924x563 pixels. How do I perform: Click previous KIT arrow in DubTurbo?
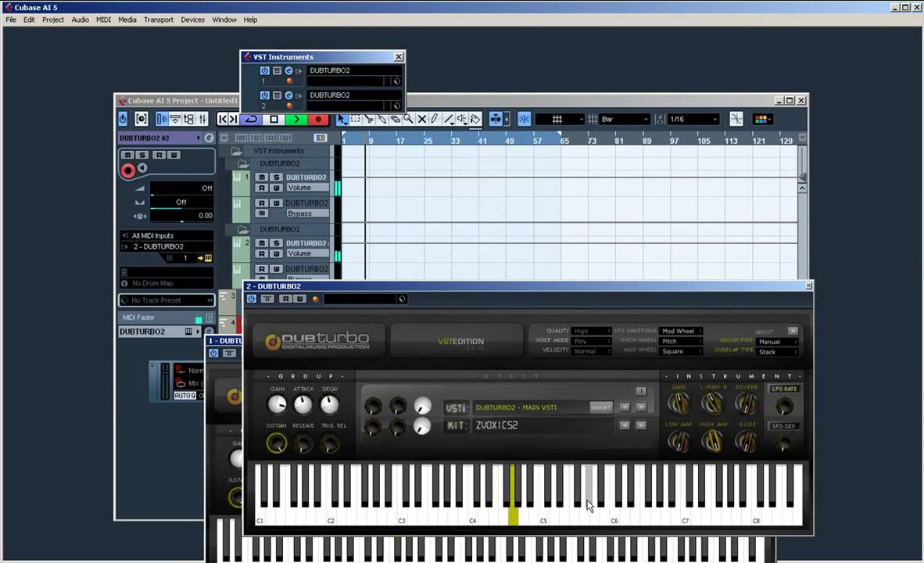point(625,425)
